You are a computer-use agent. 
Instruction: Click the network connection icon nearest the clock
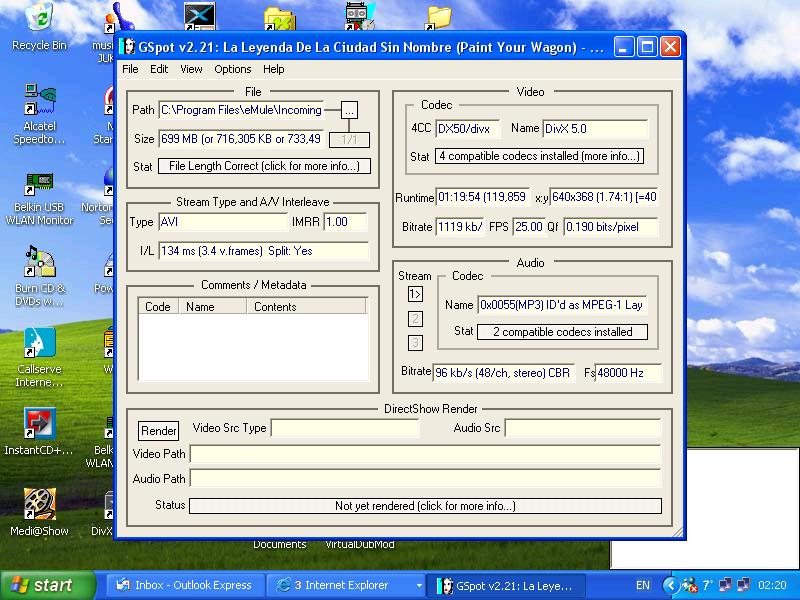[744, 585]
